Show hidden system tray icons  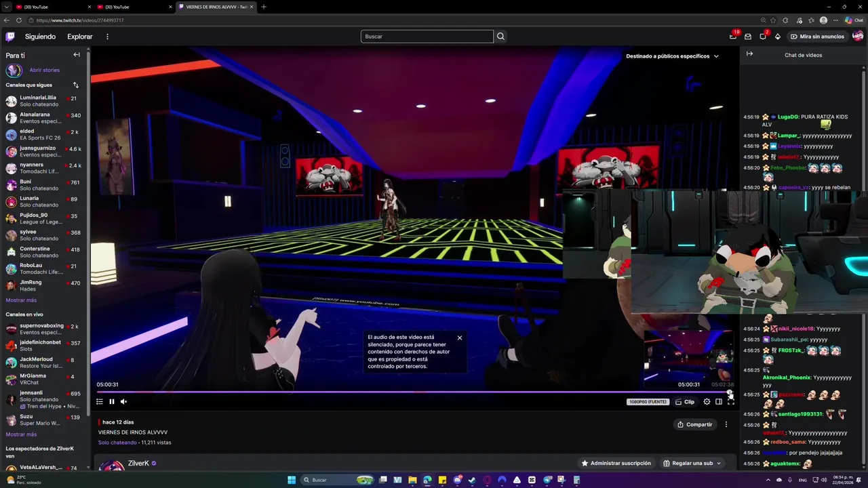coord(768,480)
